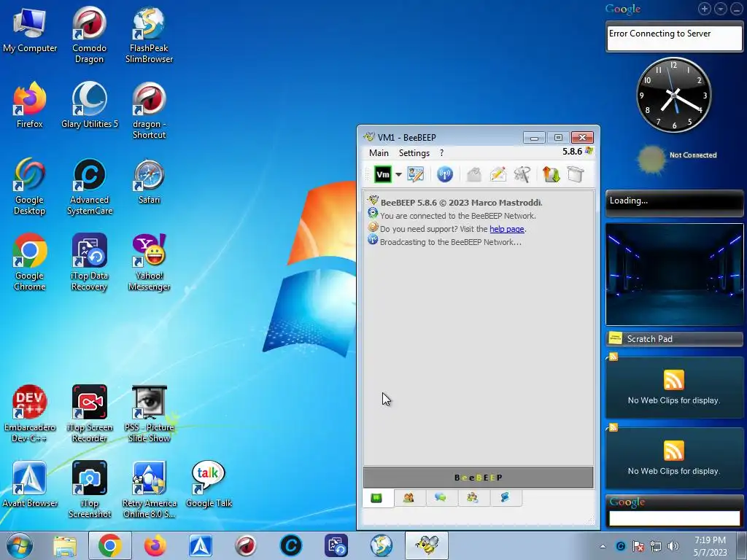
Task: Select Google Talk desktop icon
Action: click(209, 484)
